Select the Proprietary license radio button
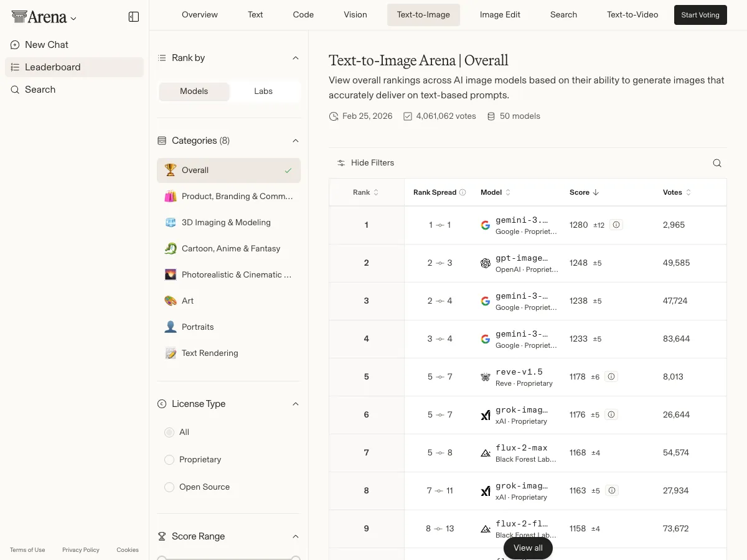Viewport: 747px width, 560px height. pos(169,459)
